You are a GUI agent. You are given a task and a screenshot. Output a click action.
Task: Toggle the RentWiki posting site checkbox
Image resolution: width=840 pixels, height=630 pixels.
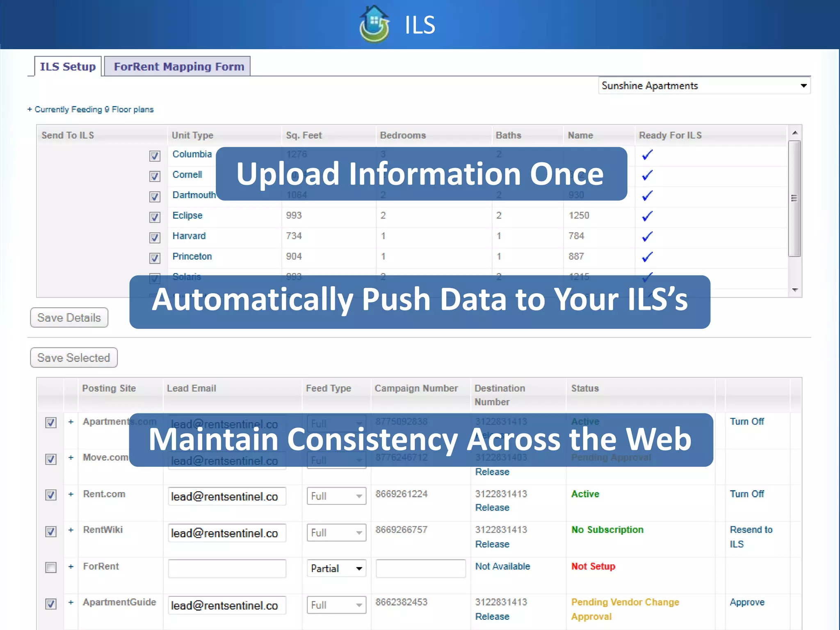coord(51,532)
